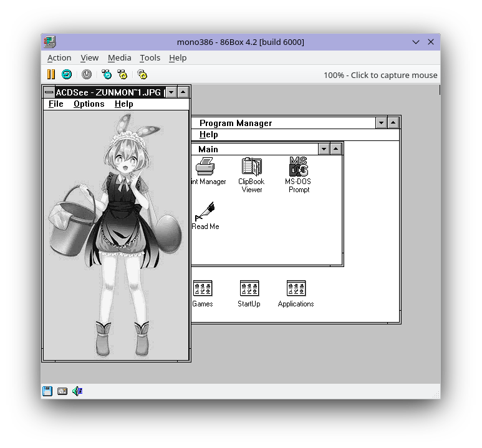Open the ACDSee Options menu
Image resolution: width=482 pixels, height=448 pixels.
[89, 104]
